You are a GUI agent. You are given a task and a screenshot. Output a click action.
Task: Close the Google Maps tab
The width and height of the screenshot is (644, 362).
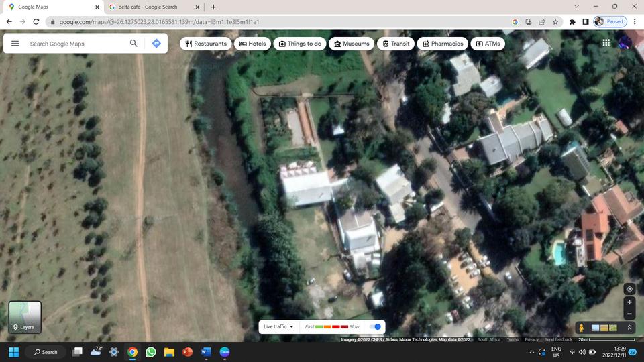[x=97, y=7]
